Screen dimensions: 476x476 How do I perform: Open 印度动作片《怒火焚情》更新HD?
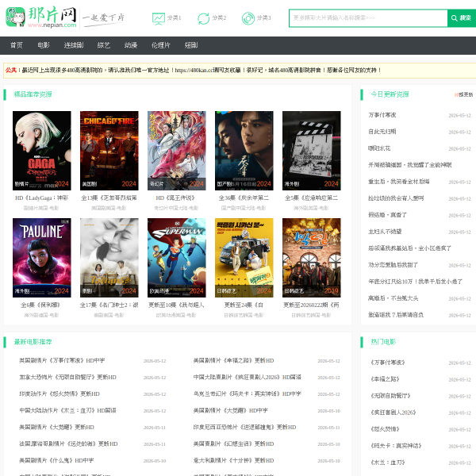point(59,394)
